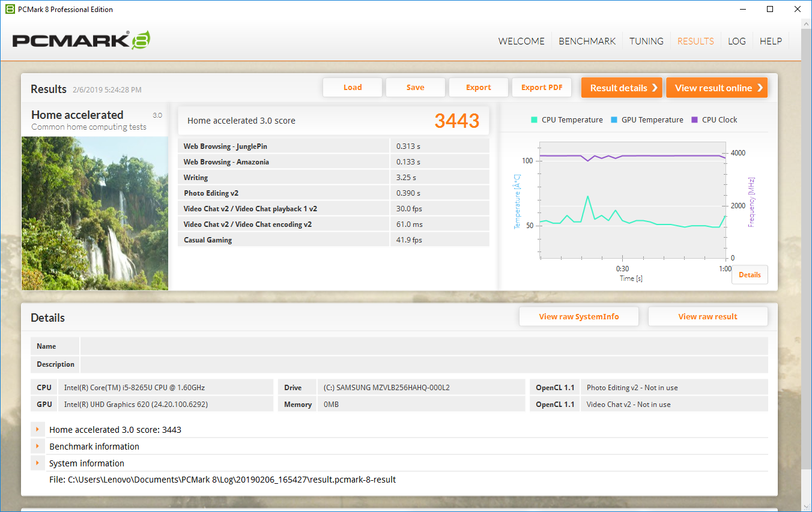This screenshot has height=512, width=812.
Task: Open the WELCOME tab
Action: pos(521,41)
